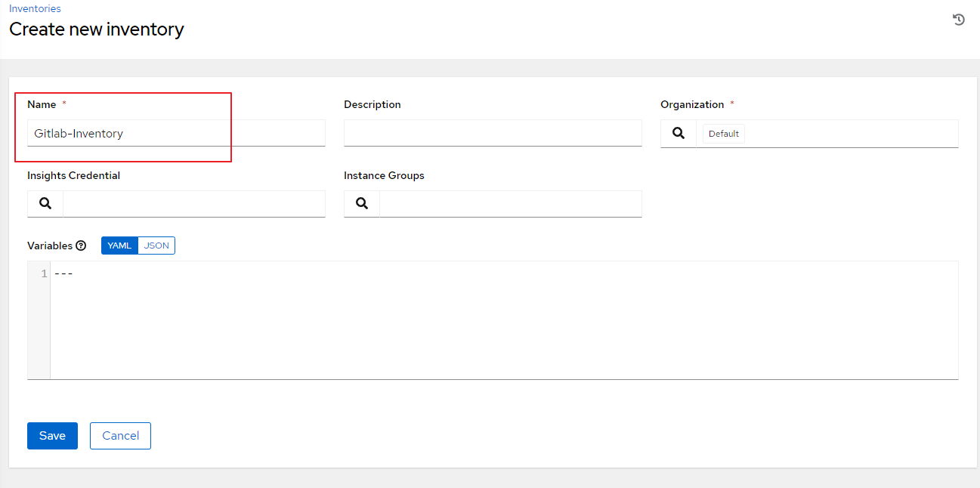Switch variables format to YAML
The image size is (980, 488).
point(119,246)
